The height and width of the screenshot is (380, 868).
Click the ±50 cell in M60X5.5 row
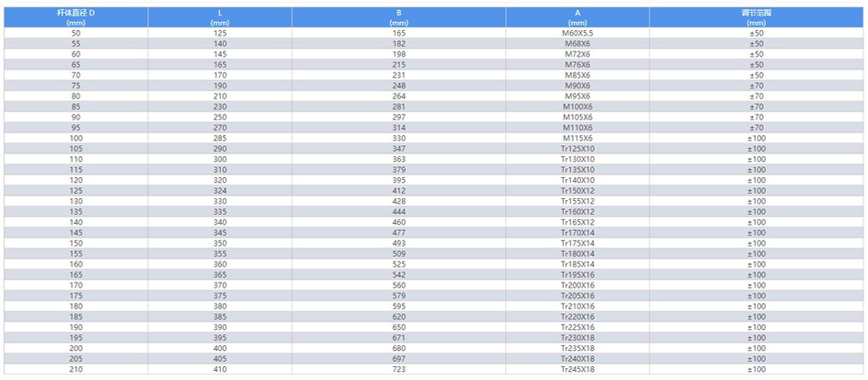tap(756, 33)
